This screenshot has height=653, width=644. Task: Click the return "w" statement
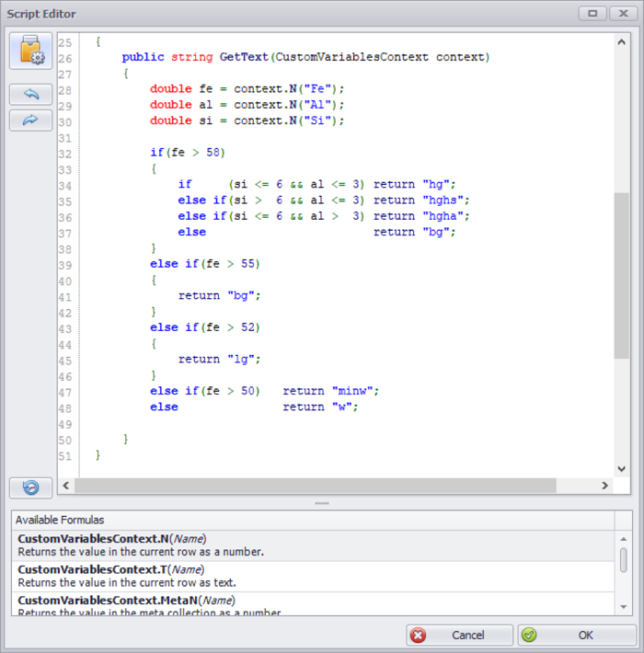click(x=321, y=407)
